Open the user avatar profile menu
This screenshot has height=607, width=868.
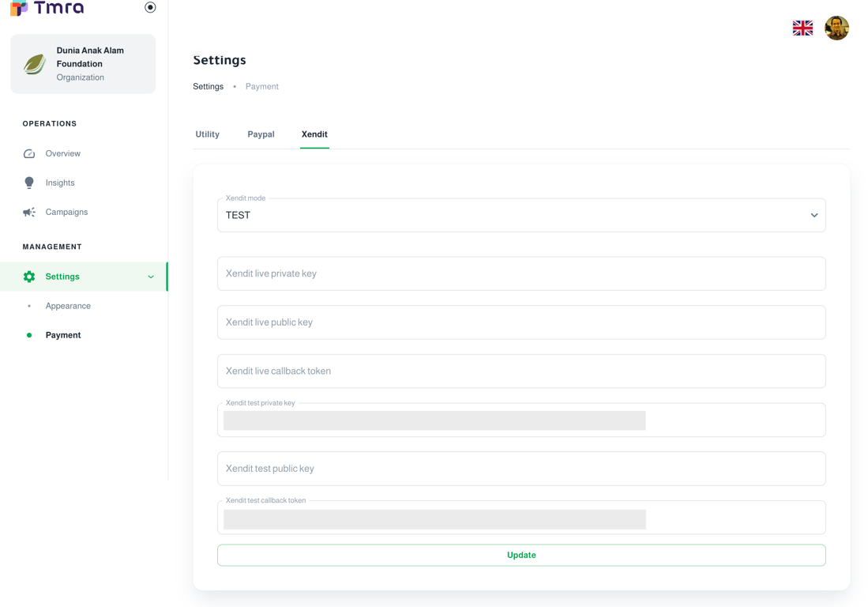click(x=836, y=28)
